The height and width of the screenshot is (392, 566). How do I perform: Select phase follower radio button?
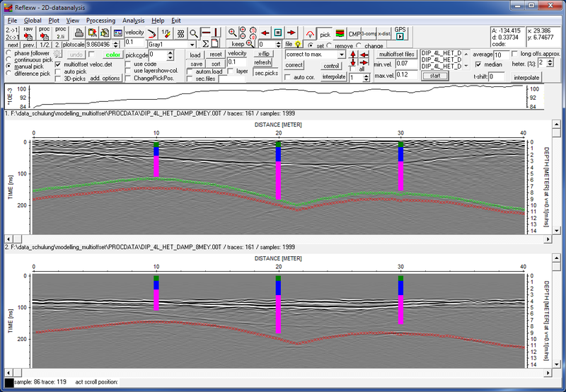pyautogui.click(x=8, y=52)
